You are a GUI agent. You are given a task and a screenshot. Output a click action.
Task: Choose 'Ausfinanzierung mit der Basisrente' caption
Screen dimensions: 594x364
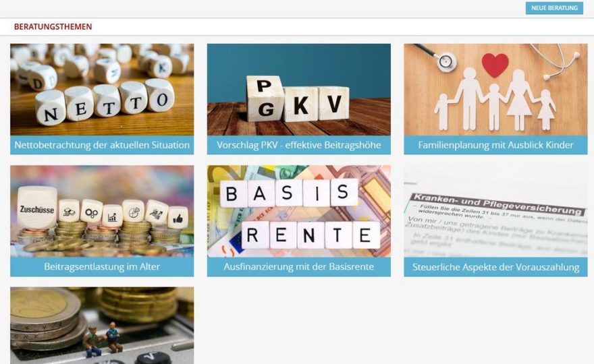[x=298, y=267]
